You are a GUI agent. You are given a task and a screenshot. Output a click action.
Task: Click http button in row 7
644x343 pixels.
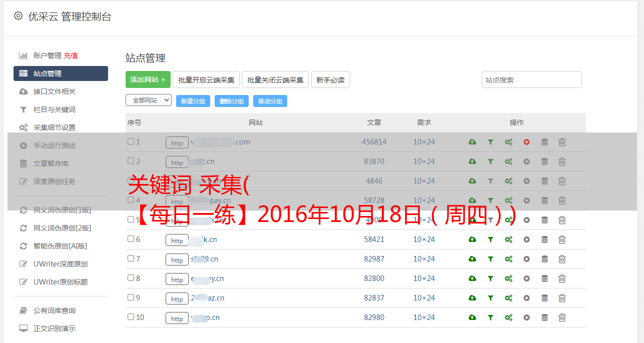pos(177,259)
